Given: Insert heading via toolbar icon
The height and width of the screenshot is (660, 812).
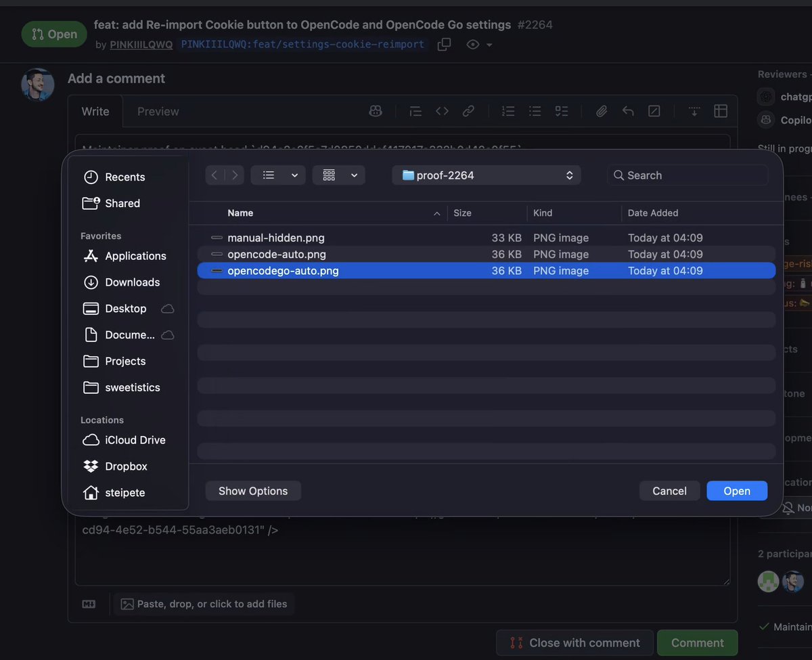Looking at the screenshot, I should [x=415, y=111].
